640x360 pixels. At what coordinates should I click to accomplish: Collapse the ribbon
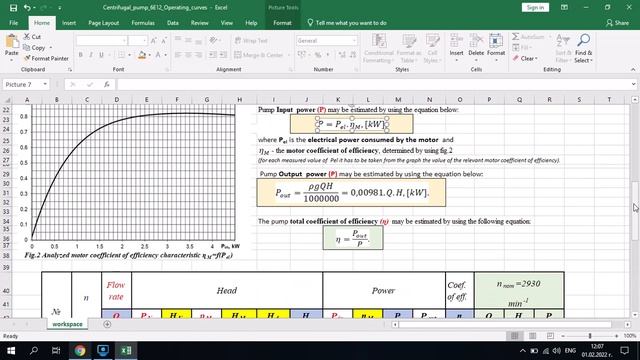click(633, 70)
